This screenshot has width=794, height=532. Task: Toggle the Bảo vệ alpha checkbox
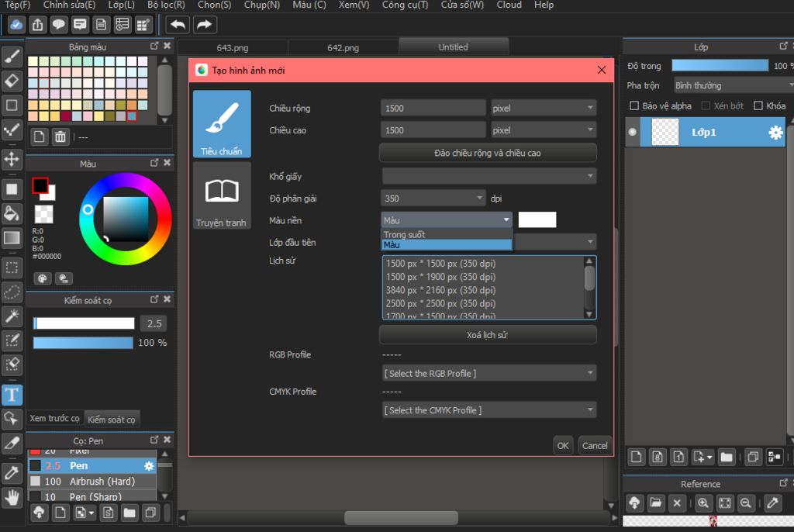tap(634, 105)
